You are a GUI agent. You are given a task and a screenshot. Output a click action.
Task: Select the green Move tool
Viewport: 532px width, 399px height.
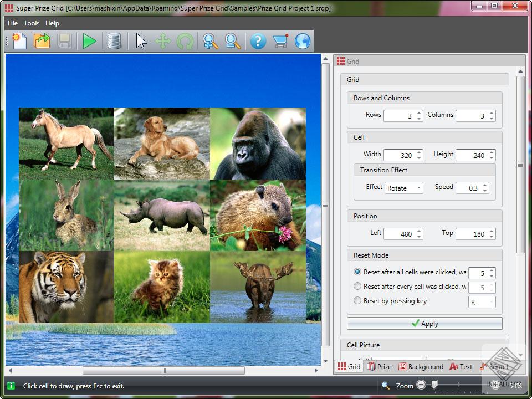pyautogui.click(x=162, y=42)
